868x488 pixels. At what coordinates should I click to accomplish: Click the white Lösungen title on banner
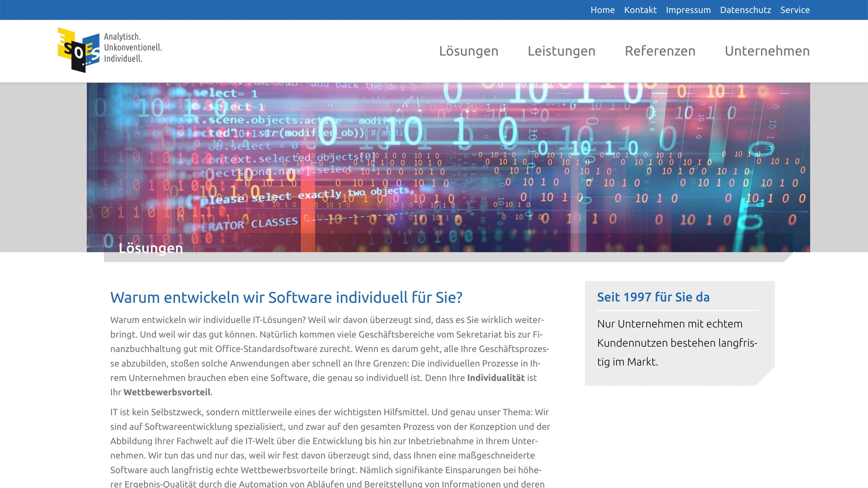(151, 248)
